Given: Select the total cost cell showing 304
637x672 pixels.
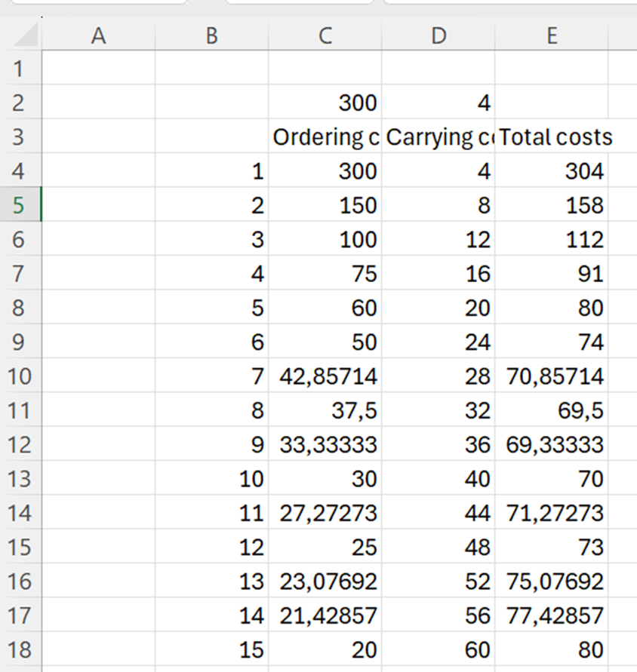Looking at the screenshot, I should [552, 170].
